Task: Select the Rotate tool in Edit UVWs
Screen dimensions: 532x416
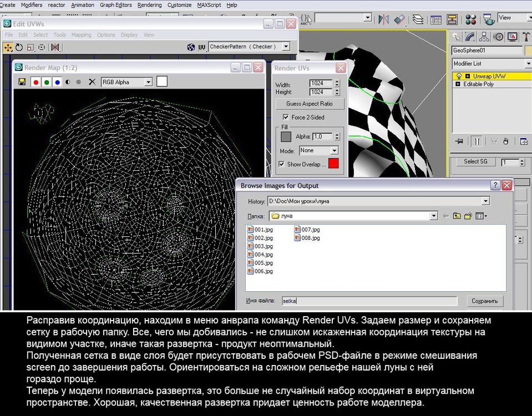Action: [x=19, y=48]
